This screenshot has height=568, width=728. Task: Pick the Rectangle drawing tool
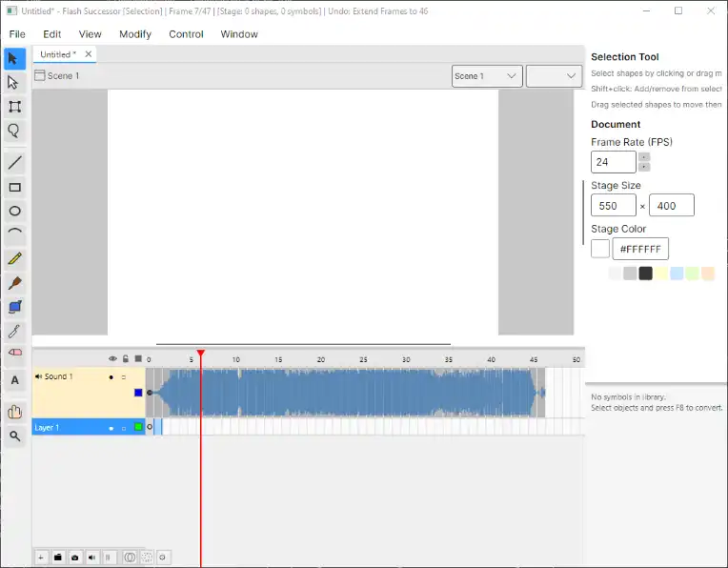[14, 188]
